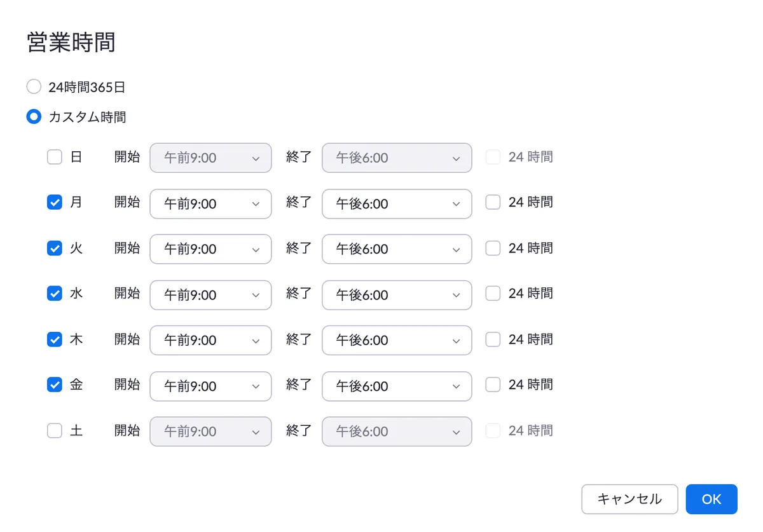The width and height of the screenshot is (763, 532).
Task: Open Wednesday 終了 time dropdown
Action: [397, 295]
